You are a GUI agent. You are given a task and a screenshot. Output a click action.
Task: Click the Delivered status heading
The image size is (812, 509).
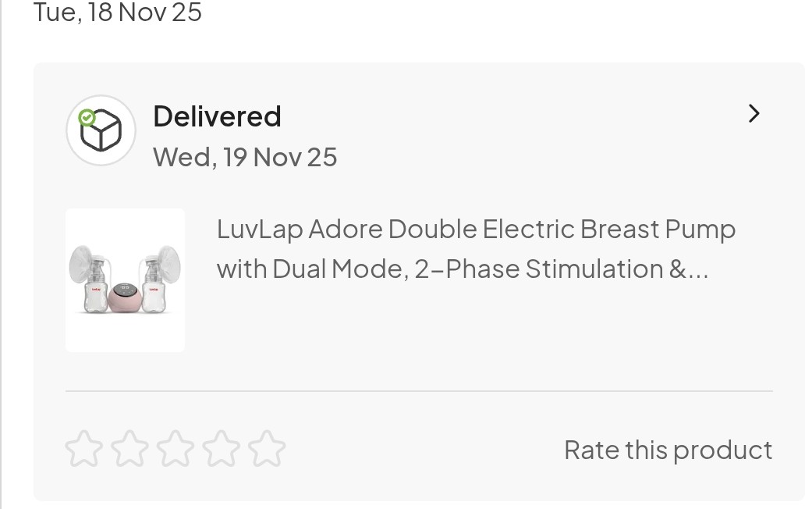coord(217,116)
